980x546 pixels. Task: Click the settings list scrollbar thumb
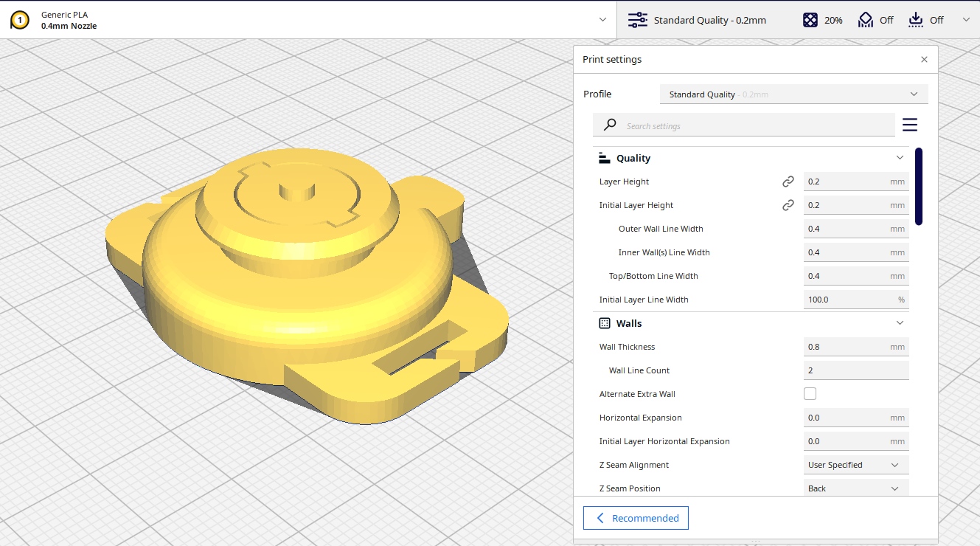(919, 186)
